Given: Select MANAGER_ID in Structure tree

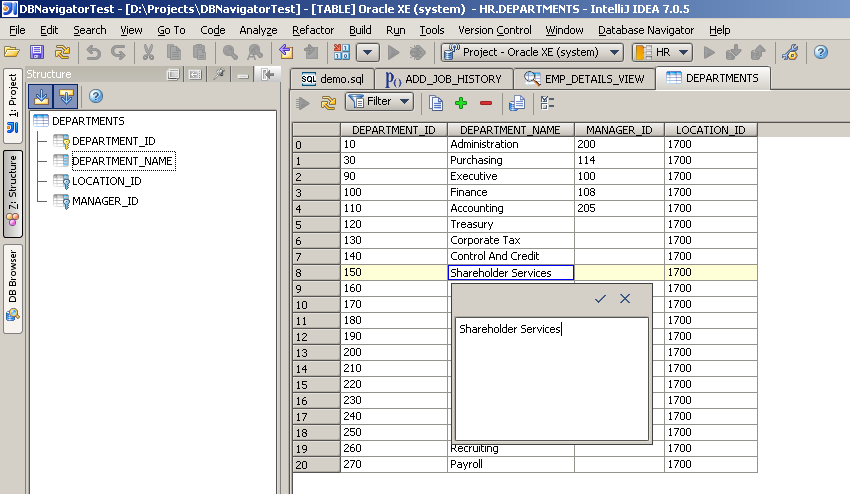Looking at the screenshot, I should coord(105,201).
